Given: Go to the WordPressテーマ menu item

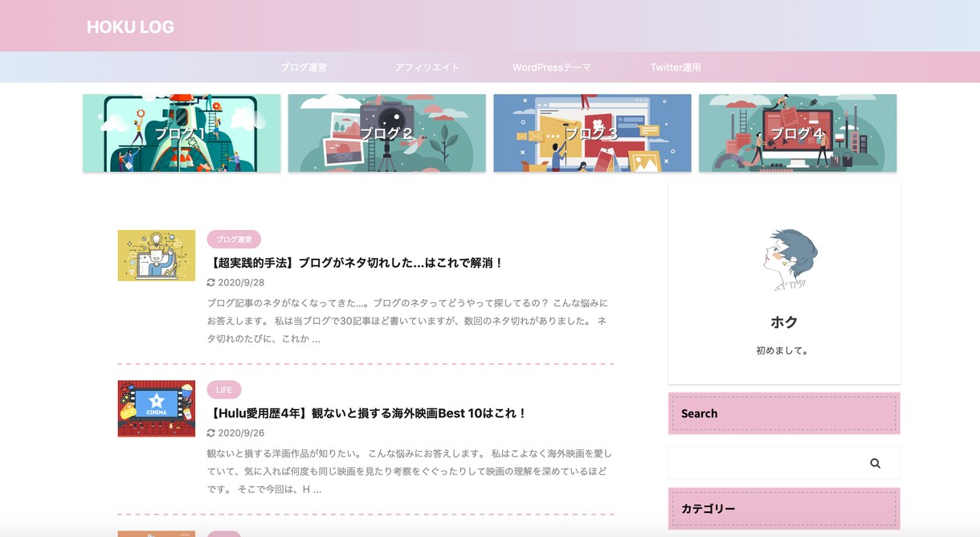Looking at the screenshot, I should pyautogui.click(x=552, y=68).
